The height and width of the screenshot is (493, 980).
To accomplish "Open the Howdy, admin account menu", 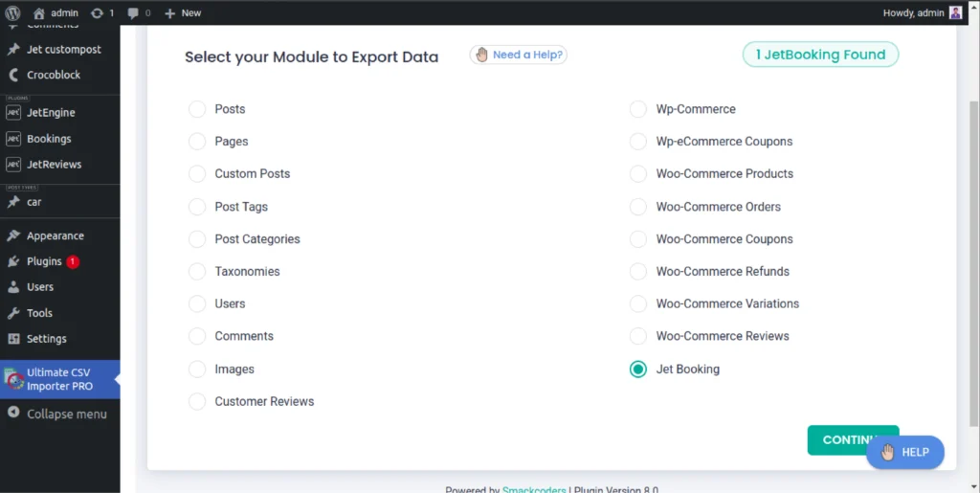I will (912, 12).
